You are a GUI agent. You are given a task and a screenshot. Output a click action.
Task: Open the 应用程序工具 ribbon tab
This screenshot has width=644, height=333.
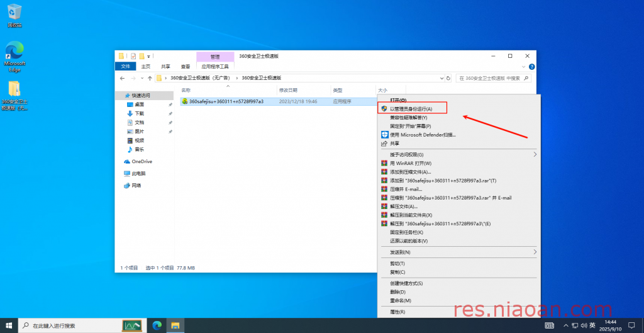pyautogui.click(x=215, y=66)
